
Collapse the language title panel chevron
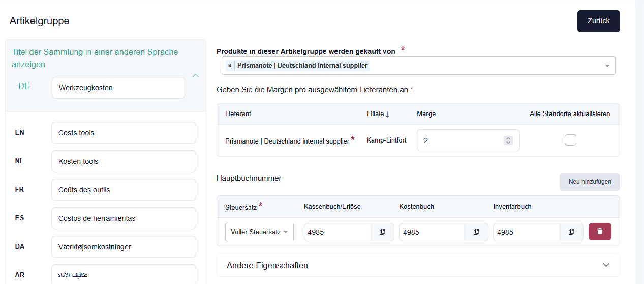tap(195, 76)
